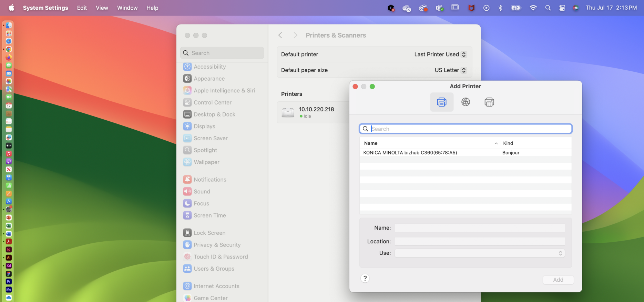Go back in System Settings navigation
The height and width of the screenshot is (302, 644).
(x=280, y=35)
